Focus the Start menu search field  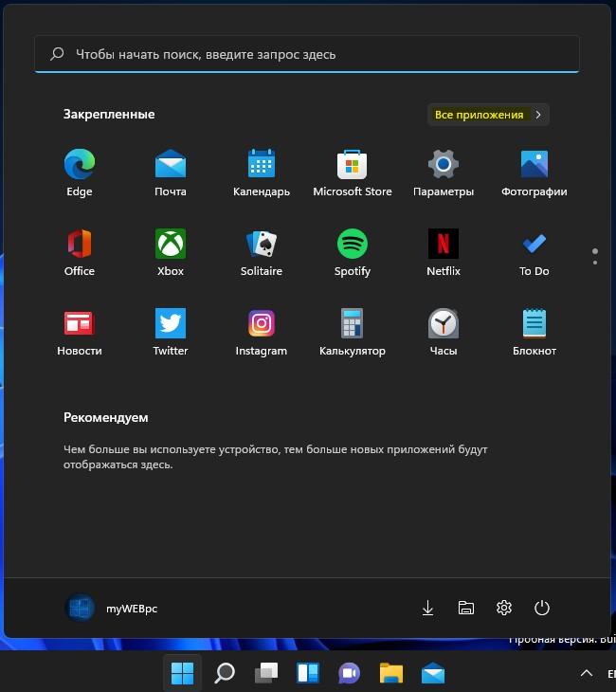click(307, 54)
